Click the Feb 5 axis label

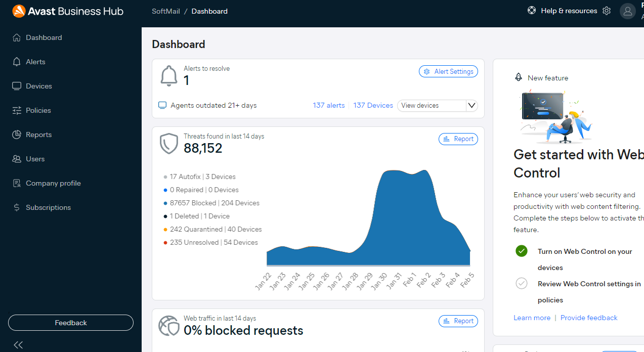tap(466, 280)
